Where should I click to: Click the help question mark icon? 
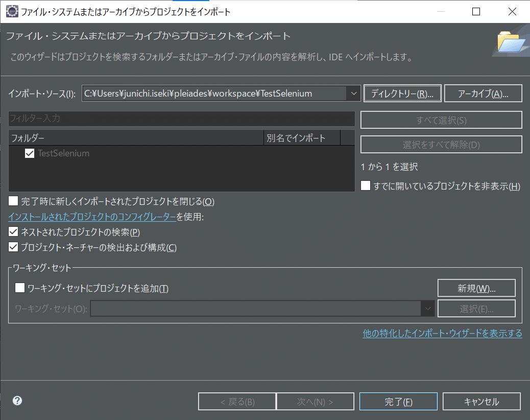pyautogui.click(x=17, y=401)
